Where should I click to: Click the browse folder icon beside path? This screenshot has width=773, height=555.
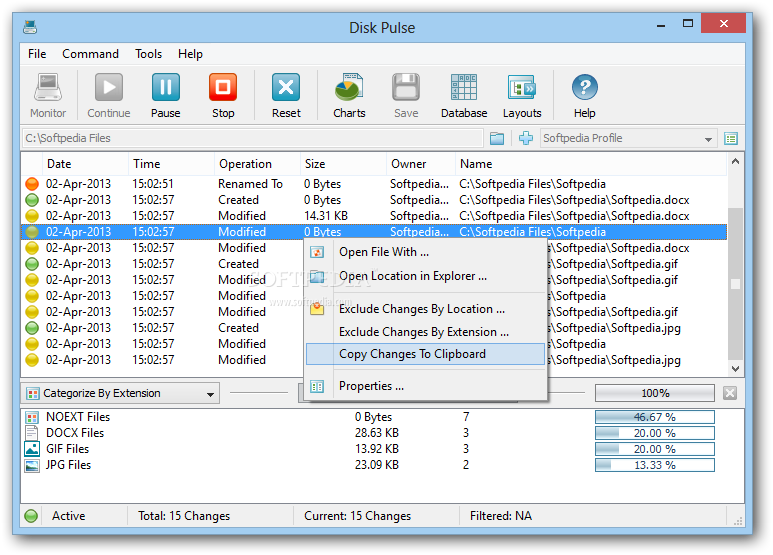pyautogui.click(x=497, y=139)
